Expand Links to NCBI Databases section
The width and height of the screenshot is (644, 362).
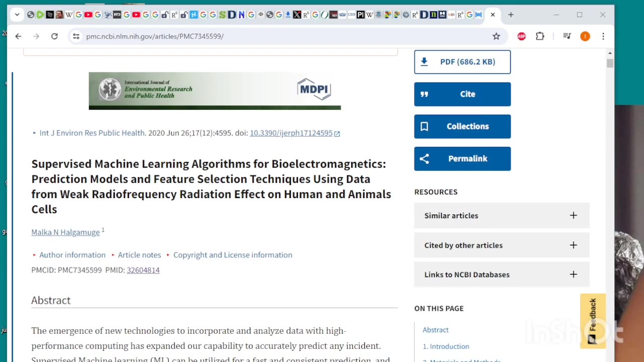point(502,275)
